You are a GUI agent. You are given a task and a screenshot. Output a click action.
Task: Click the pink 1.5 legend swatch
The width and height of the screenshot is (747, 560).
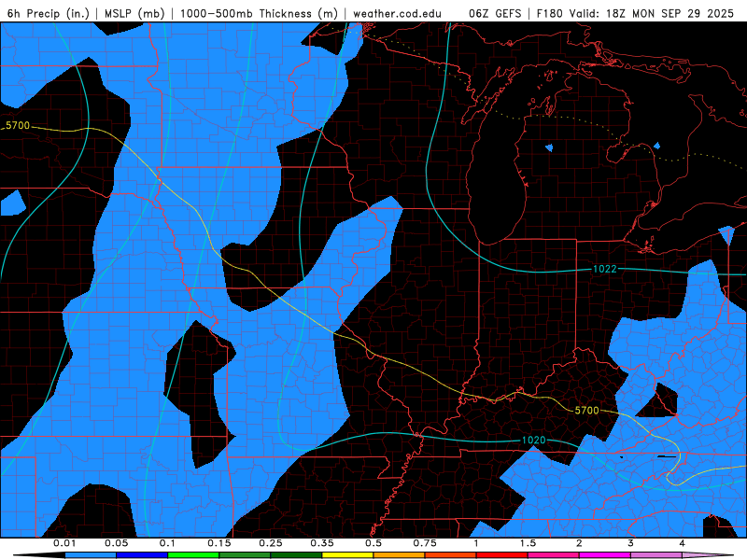tap(554, 555)
